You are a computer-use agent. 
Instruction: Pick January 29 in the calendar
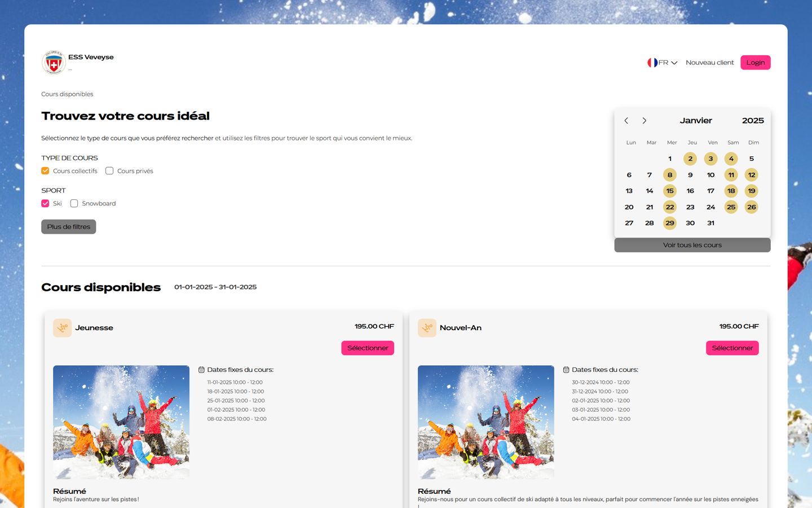(670, 223)
